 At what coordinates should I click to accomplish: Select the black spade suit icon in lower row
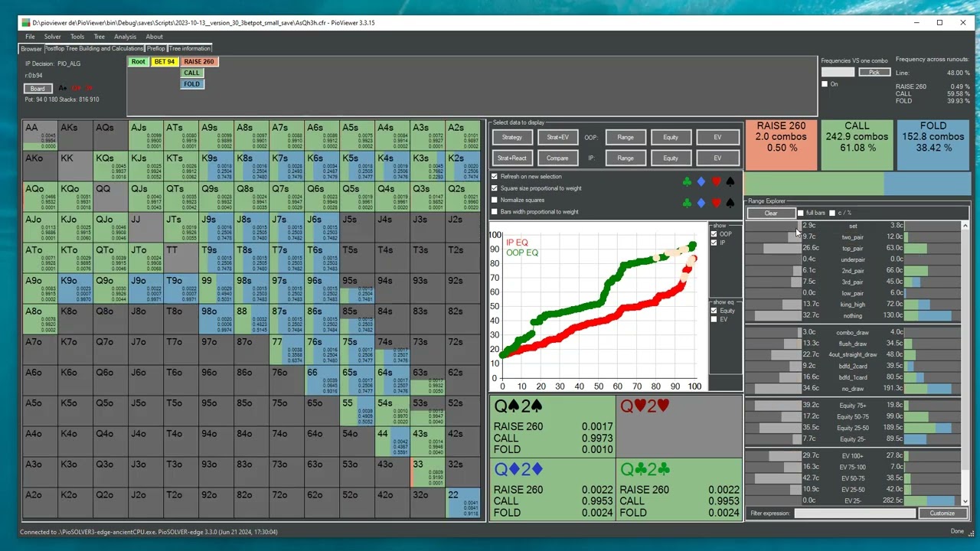pos(730,203)
